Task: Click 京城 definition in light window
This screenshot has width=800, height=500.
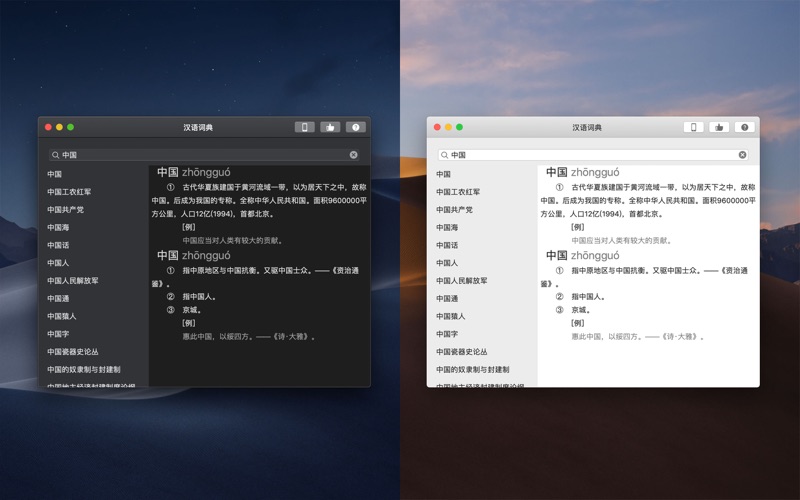Action: click(x=581, y=310)
